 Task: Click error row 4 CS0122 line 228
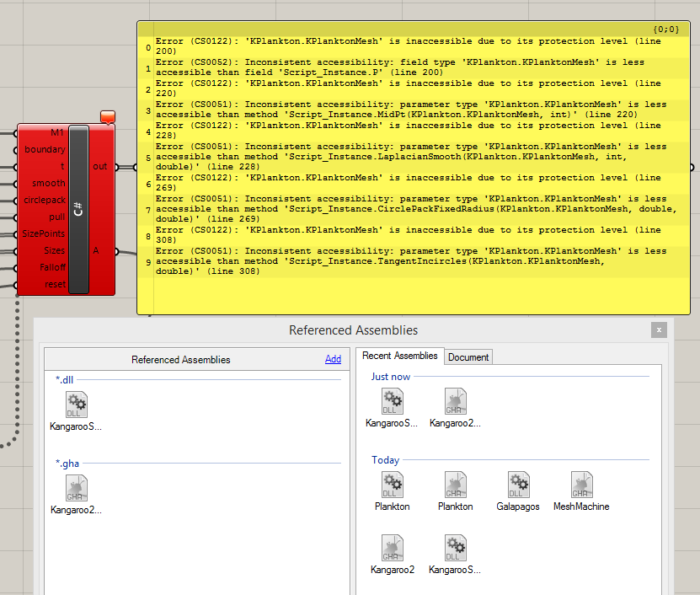[x=414, y=131]
